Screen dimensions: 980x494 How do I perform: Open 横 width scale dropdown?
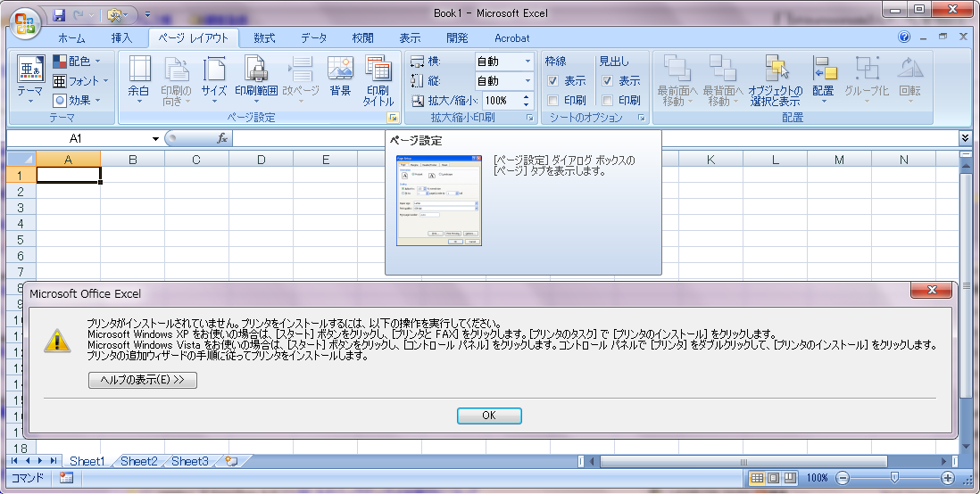coord(527,62)
